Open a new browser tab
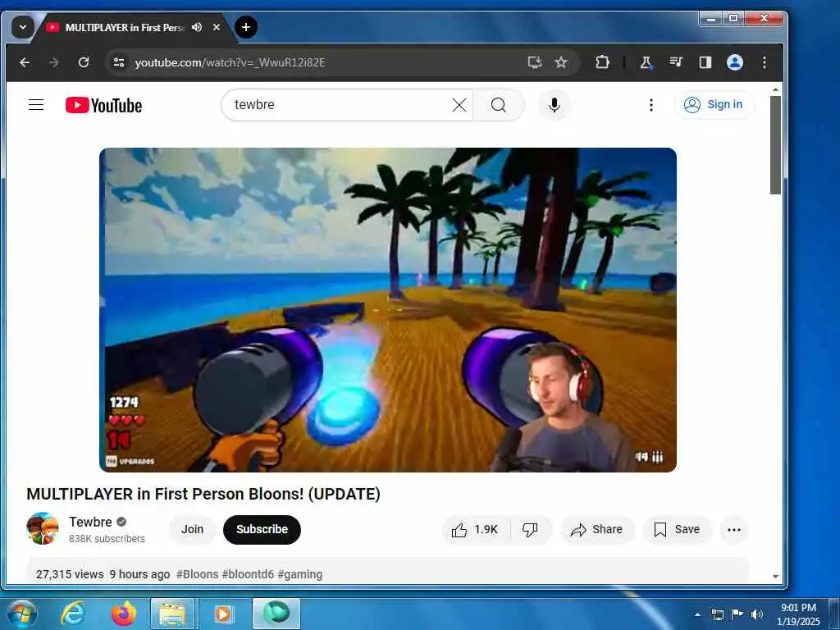840x630 pixels. [x=246, y=27]
